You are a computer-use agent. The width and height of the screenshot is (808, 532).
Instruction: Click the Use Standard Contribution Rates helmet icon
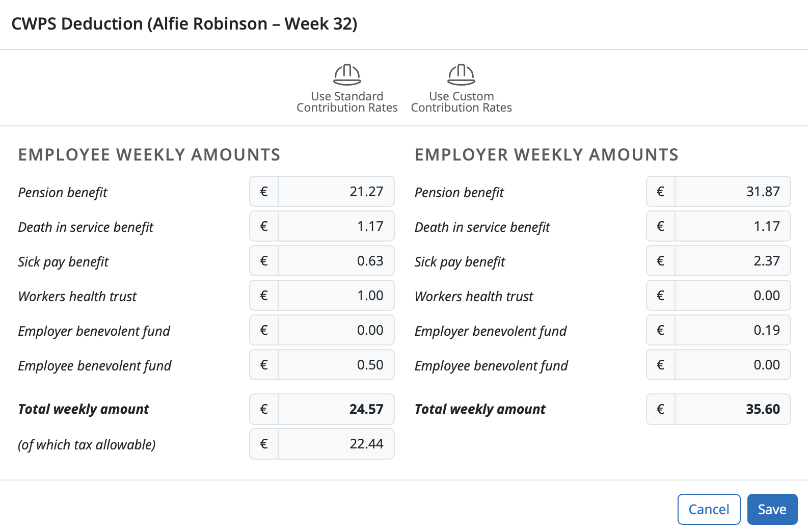coord(347,74)
